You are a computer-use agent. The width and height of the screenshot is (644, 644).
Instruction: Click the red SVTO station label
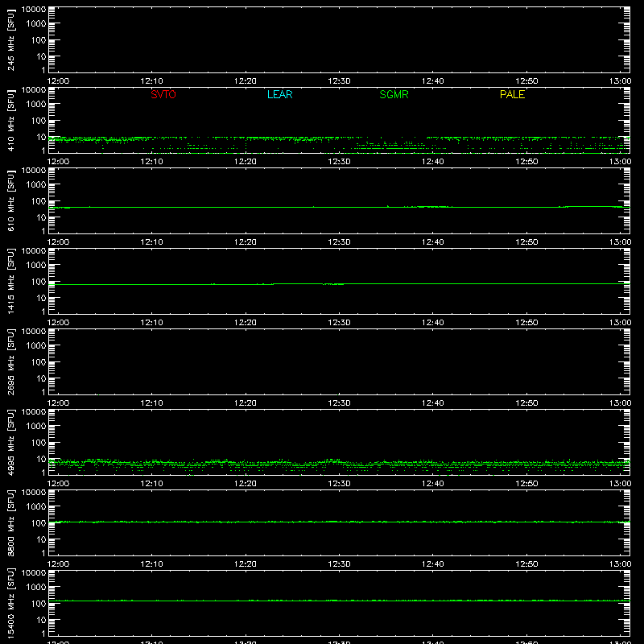click(163, 94)
